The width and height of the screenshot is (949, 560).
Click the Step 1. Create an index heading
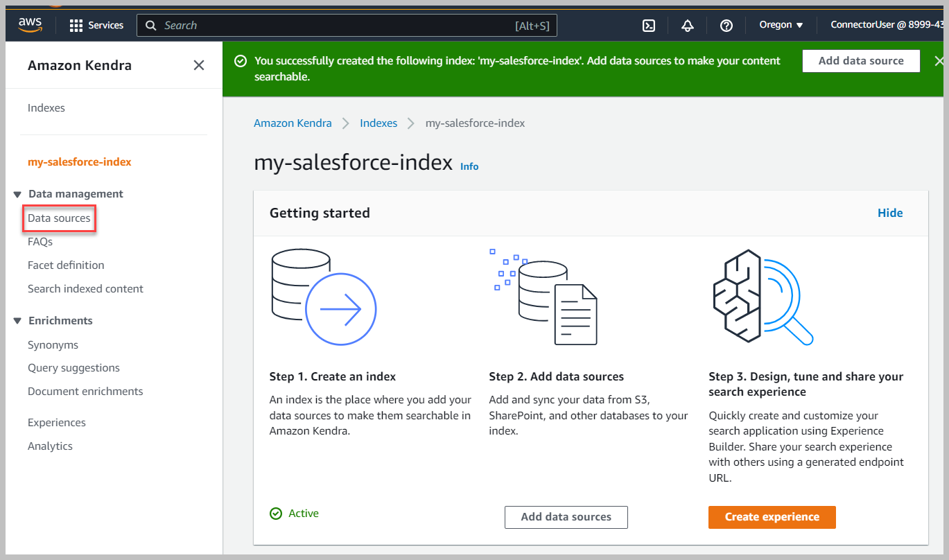tap(333, 377)
